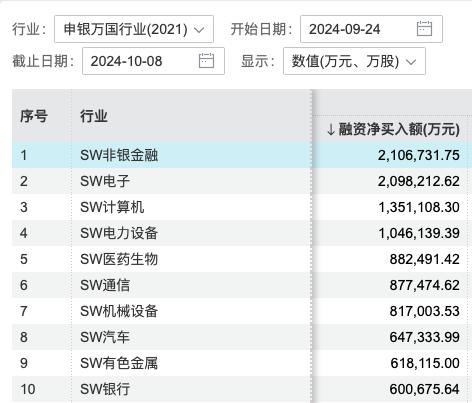Screen dimensions: 472x403
Task: Select row SW电子
Action: pyautogui.click(x=242, y=181)
